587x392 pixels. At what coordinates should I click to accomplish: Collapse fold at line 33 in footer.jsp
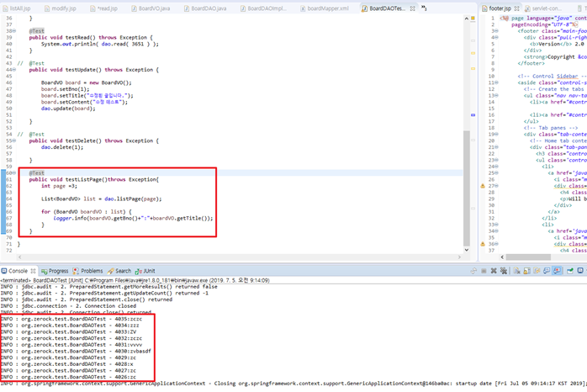[497, 225]
